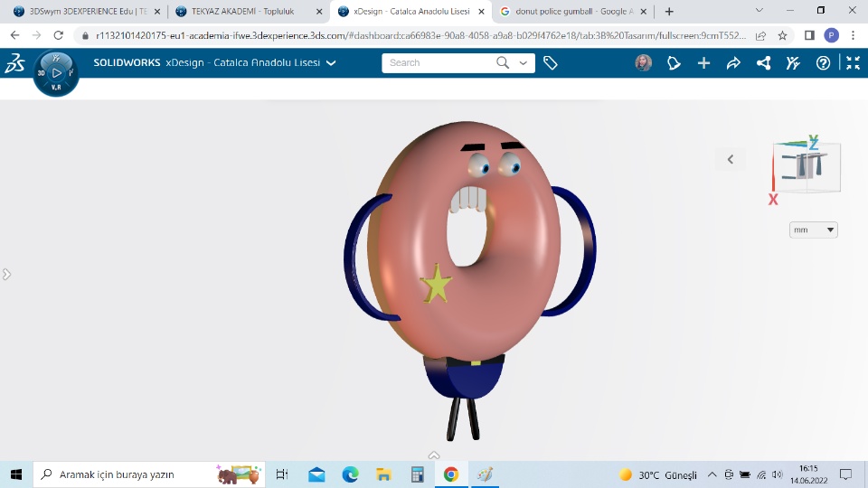
Task: Open the 6WTags tag icon
Action: (551, 63)
